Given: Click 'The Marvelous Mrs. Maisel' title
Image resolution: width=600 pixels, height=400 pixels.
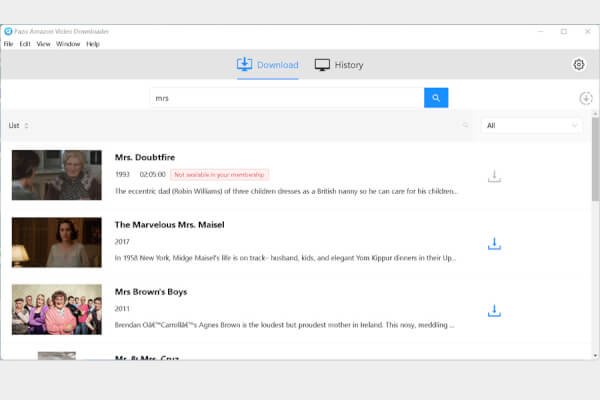Looking at the screenshot, I should pos(170,225).
